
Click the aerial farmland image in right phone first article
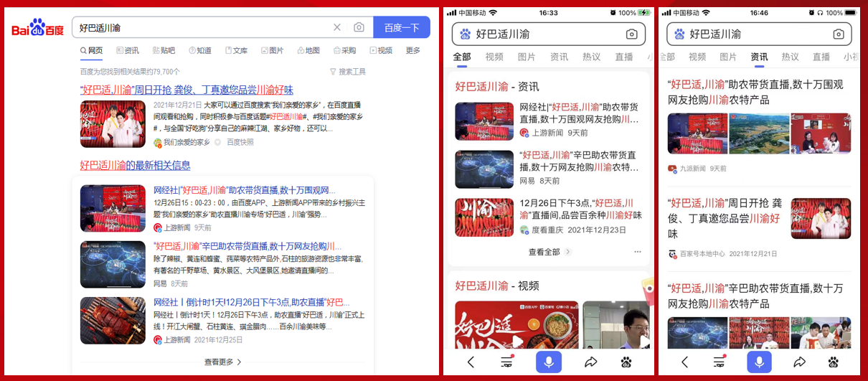tap(759, 133)
